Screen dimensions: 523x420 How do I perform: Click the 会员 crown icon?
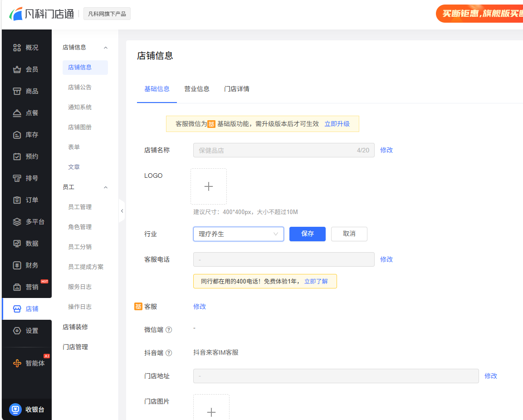click(x=17, y=69)
